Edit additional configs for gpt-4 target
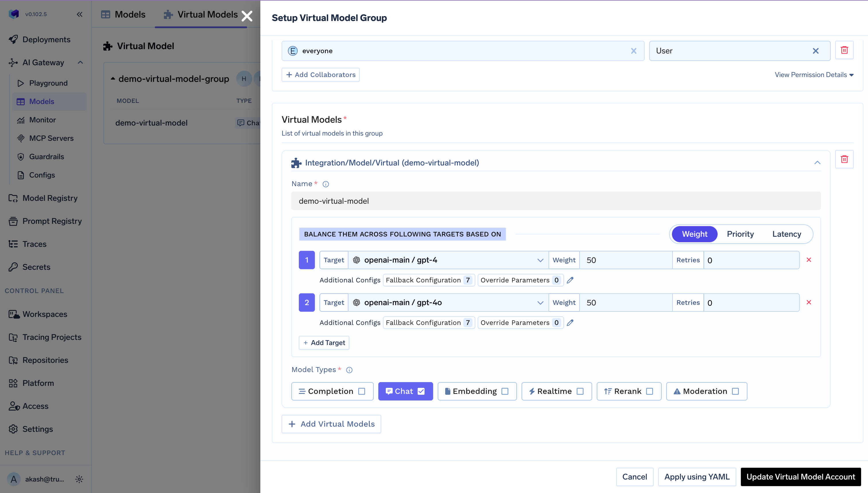The image size is (868, 493). click(x=570, y=280)
